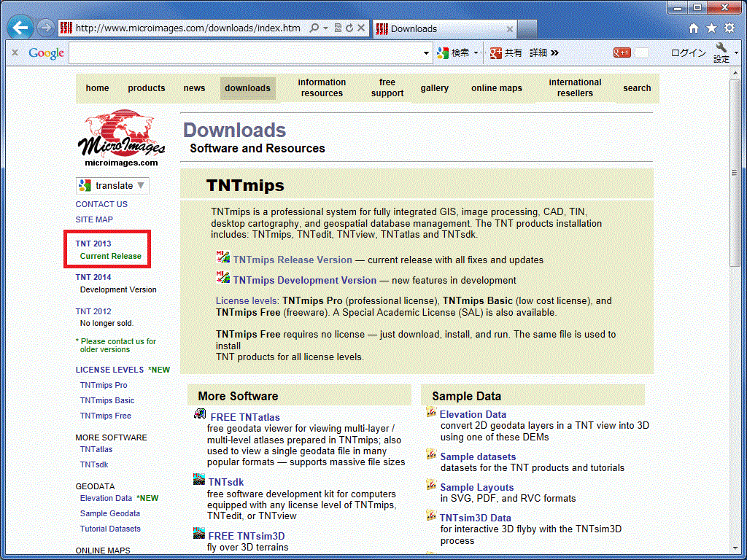
Task: Click the ログイン login button
Action: pos(689,52)
